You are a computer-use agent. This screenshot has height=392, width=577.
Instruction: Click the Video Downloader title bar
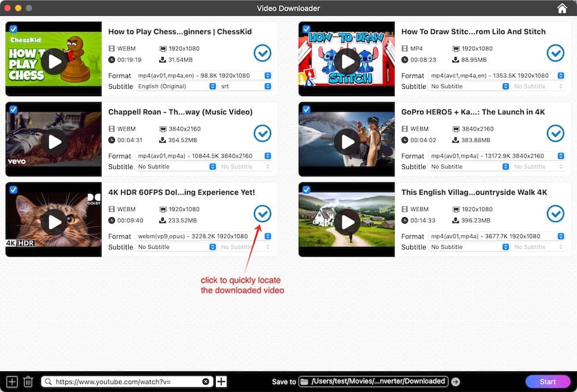(288, 8)
